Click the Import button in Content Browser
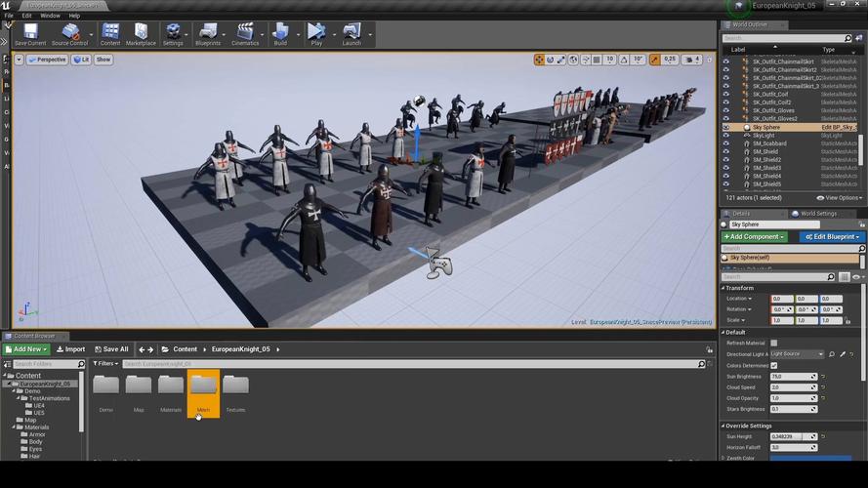868x488 pixels. pyautogui.click(x=71, y=349)
